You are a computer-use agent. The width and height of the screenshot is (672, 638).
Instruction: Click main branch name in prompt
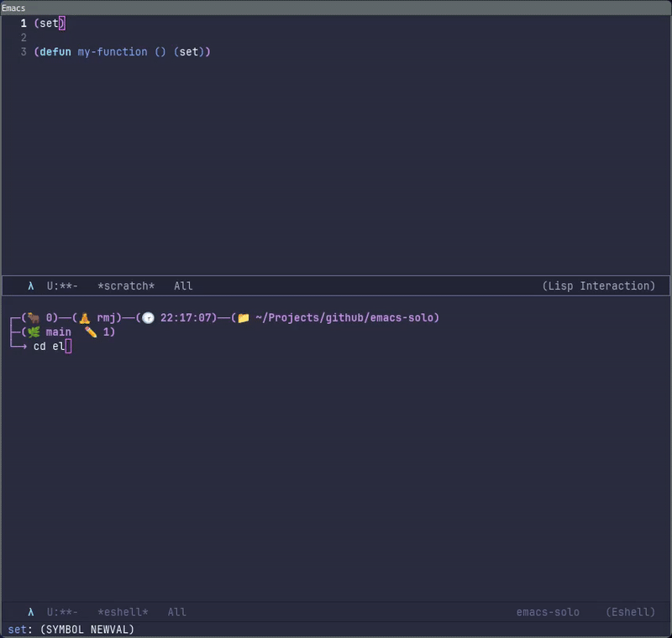click(59, 332)
